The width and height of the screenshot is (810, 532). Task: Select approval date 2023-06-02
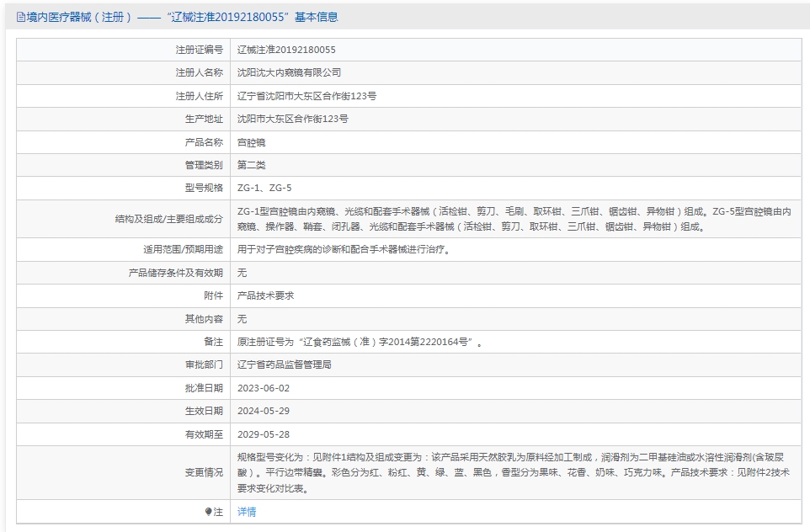coord(264,388)
